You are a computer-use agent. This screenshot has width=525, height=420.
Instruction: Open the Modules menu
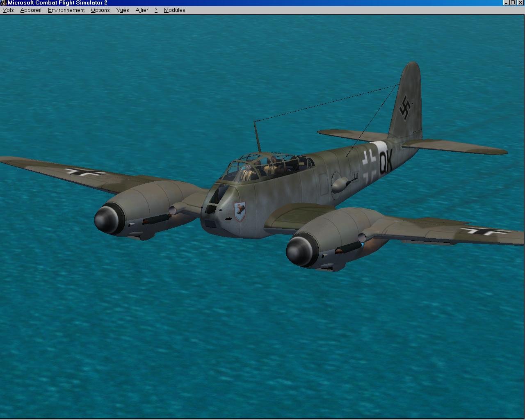click(x=174, y=10)
